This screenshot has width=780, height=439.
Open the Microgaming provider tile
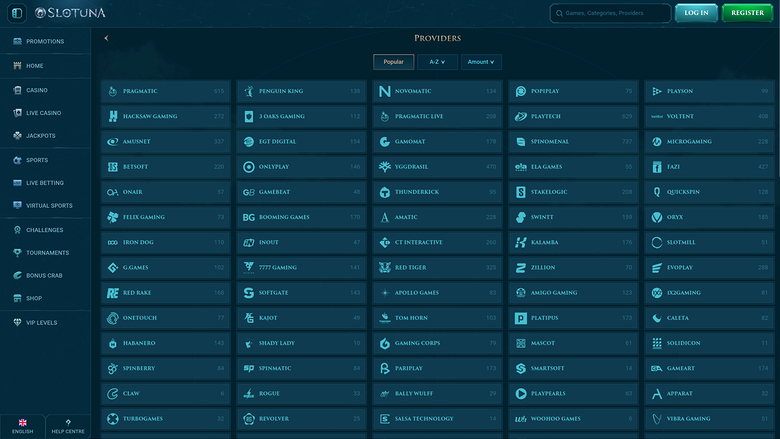709,142
